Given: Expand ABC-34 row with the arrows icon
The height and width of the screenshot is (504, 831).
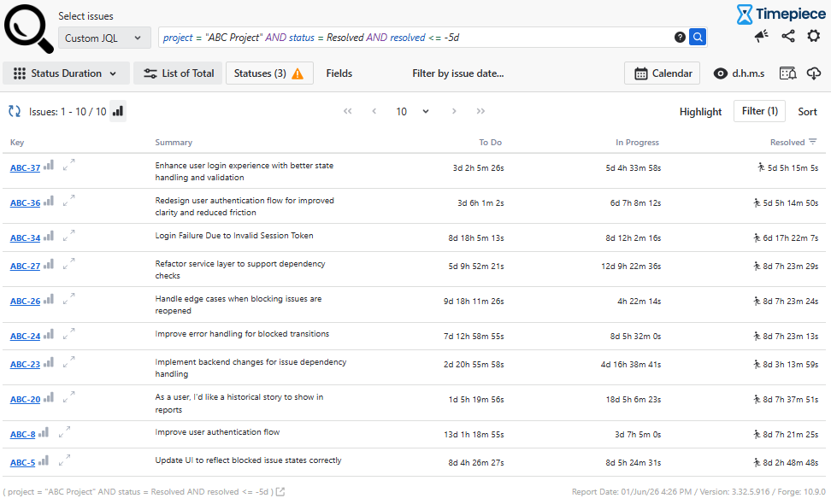Looking at the screenshot, I should tap(69, 235).
